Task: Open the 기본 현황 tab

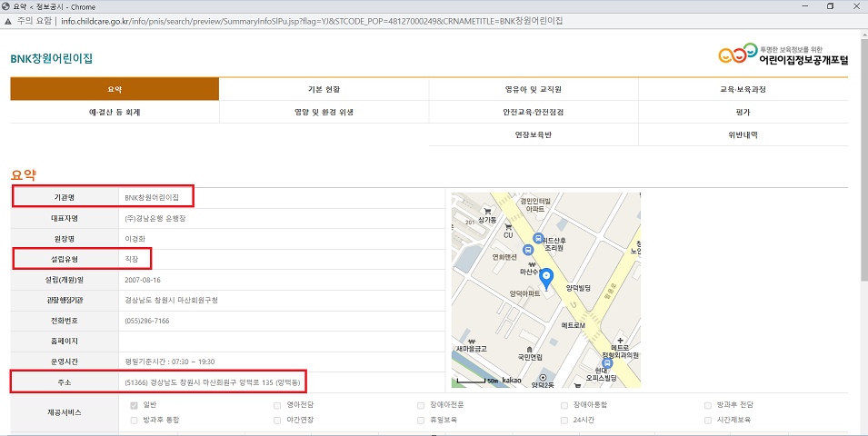Action: click(324, 89)
